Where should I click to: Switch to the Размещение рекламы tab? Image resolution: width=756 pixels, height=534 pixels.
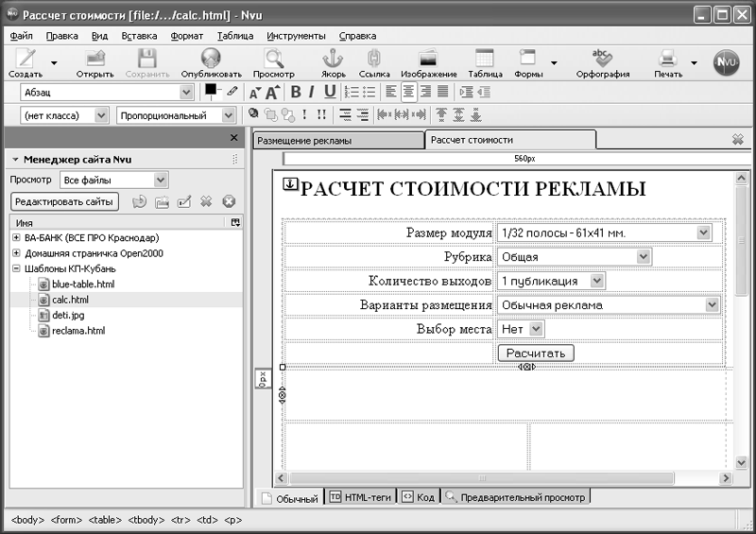pos(337,140)
